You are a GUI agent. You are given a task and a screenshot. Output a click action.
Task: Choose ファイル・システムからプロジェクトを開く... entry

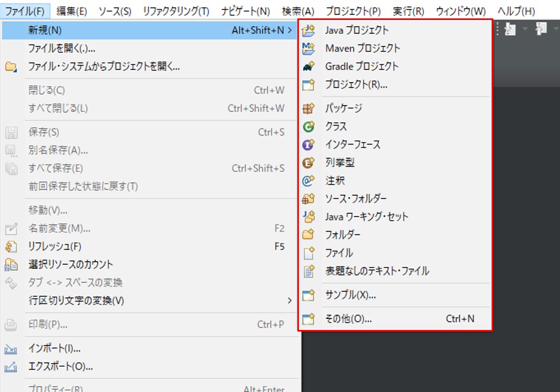[x=150, y=66]
